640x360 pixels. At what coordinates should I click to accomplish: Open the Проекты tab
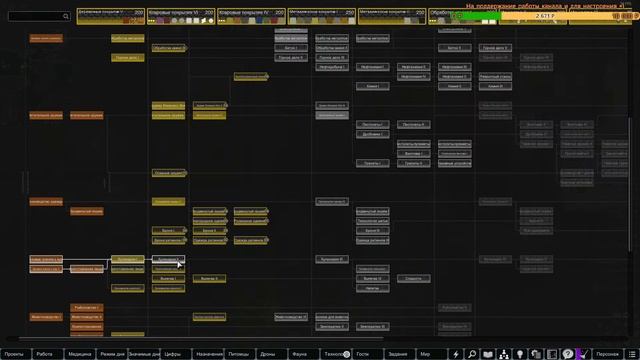16,354
